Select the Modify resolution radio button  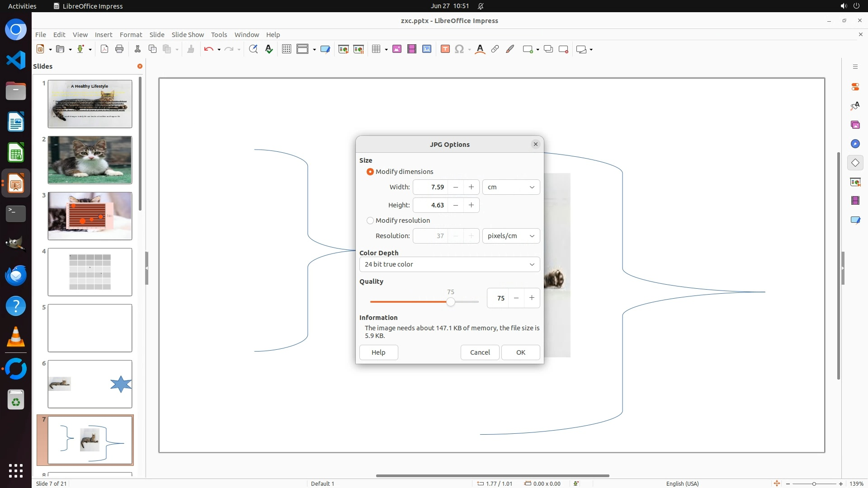pyautogui.click(x=370, y=221)
